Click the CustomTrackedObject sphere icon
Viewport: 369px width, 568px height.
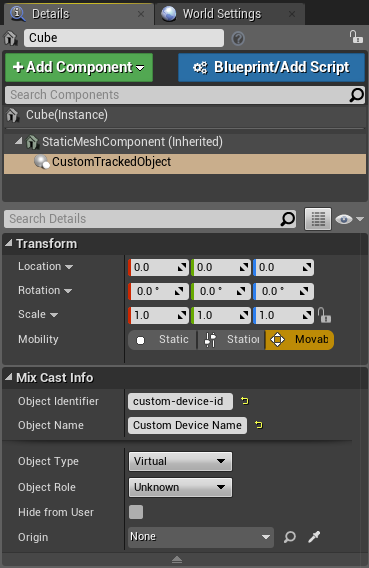tap(42, 162)
